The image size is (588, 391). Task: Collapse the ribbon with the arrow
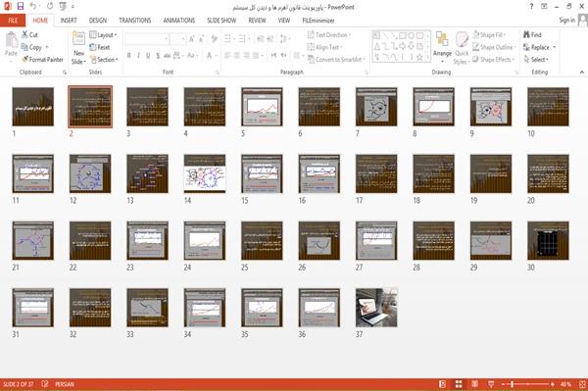581,72
